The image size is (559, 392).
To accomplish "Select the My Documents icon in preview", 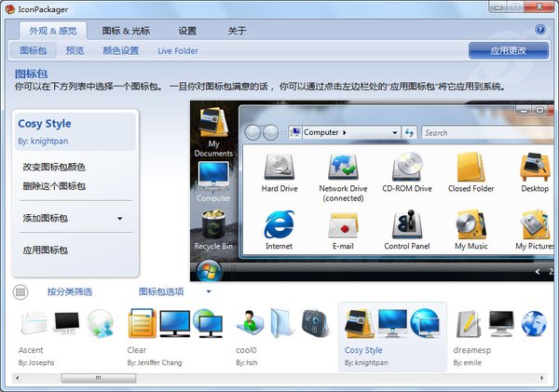I will pyautogui.click(x=213, y=123).
